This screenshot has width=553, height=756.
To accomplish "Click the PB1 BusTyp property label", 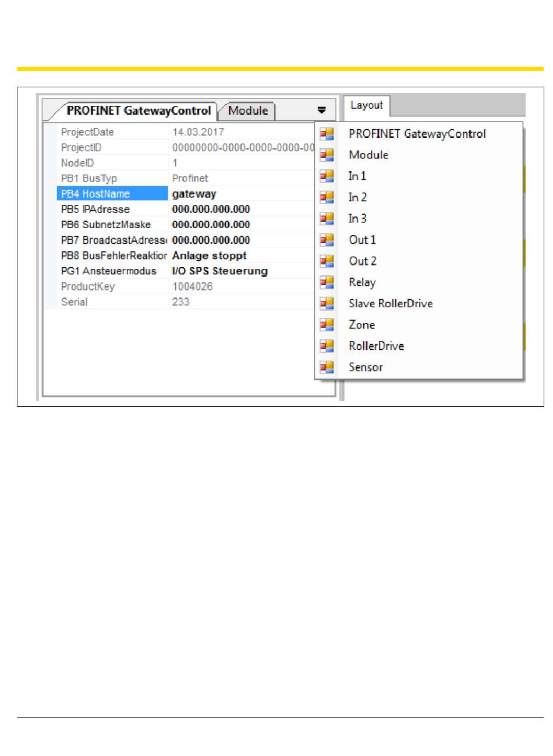I will 89,178.
